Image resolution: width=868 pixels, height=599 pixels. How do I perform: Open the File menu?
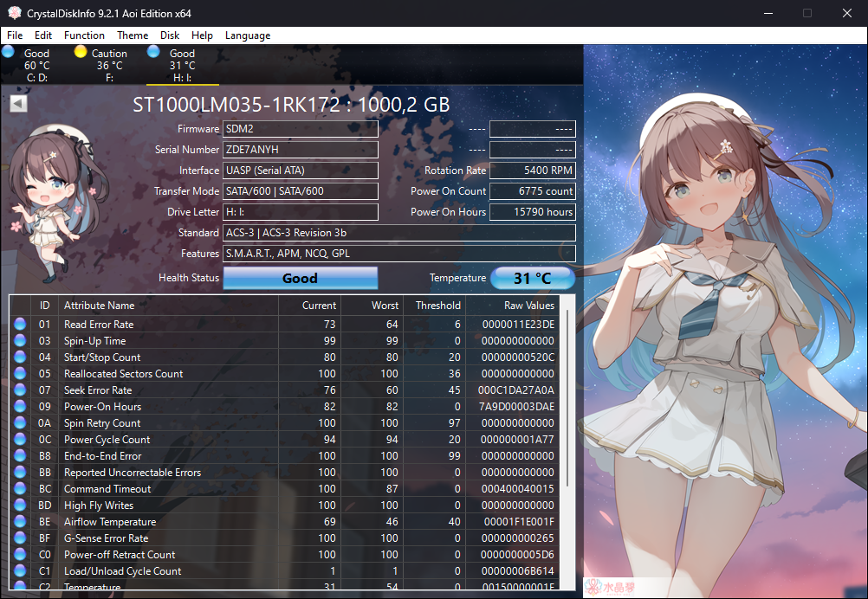pos(15,35)
